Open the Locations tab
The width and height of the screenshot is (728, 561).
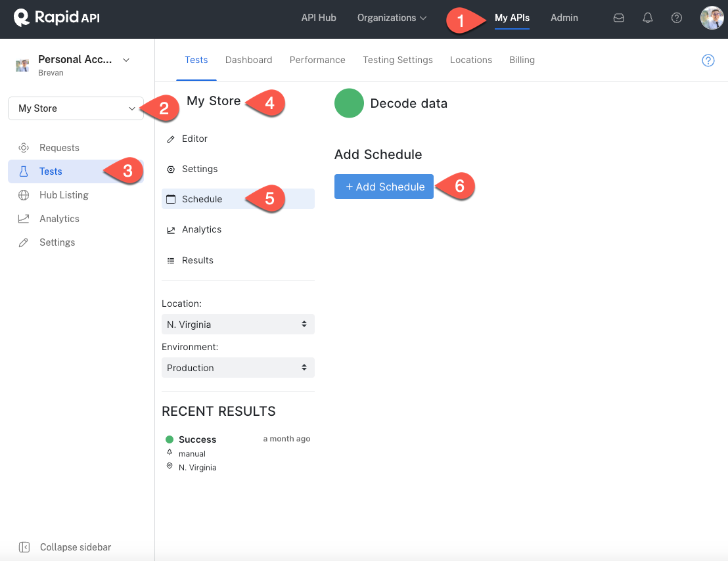click(x=471, y=60)
